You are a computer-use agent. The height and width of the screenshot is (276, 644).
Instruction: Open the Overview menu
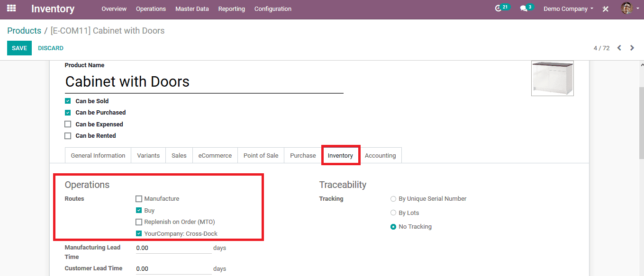(x=114, y=9)
